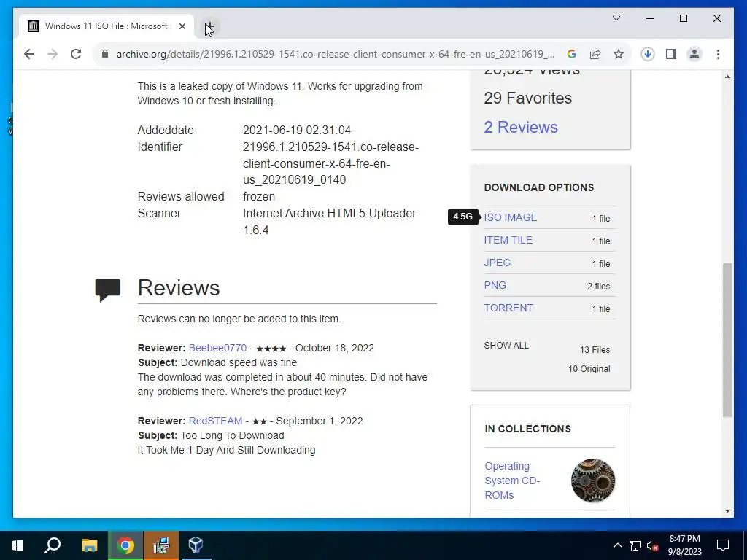Image resolution: width=747 pixels, height=560 pixels.
Task: Open the clock showing 8:47 PM
Action: pos(684,545)
